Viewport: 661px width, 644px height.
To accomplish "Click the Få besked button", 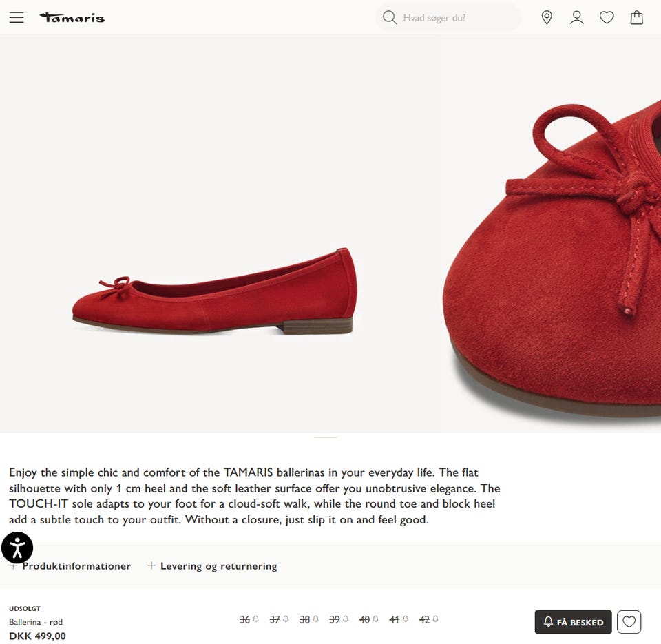I will 573,622.
